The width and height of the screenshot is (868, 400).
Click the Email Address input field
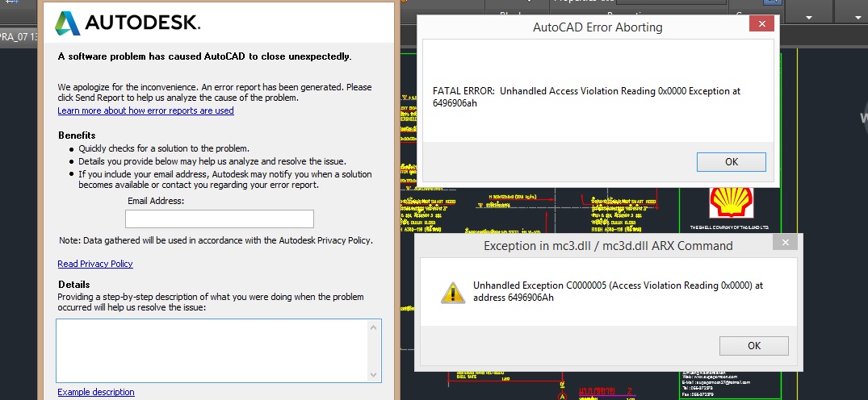(x=219, y=219)
